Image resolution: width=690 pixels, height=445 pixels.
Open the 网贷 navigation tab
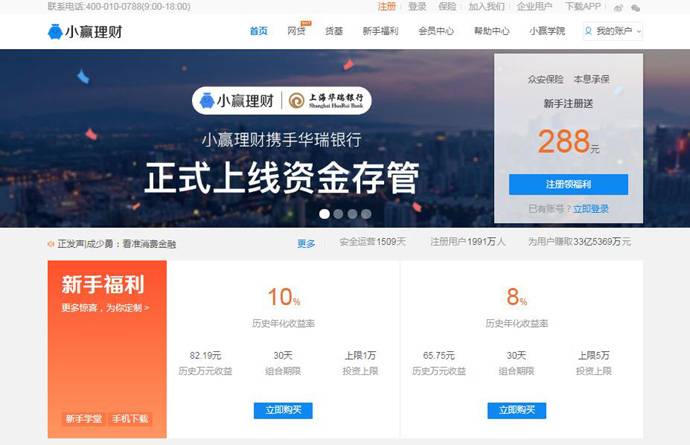(x=296, y=31)
